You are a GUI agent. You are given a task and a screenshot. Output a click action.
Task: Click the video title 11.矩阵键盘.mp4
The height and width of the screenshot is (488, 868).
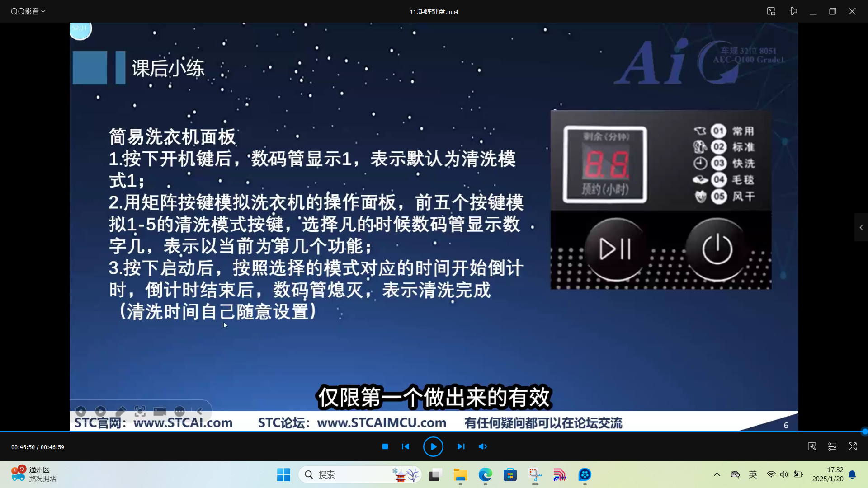434,12
